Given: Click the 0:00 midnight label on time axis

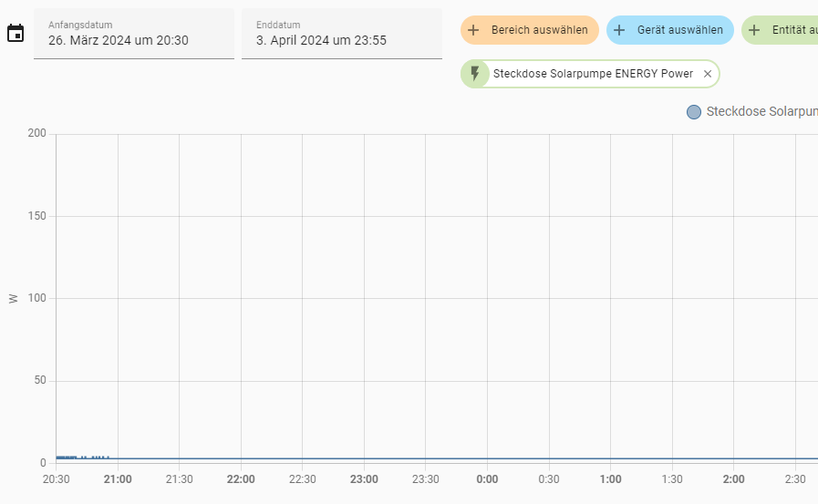Looking at the screenshot, I should 487,479.
